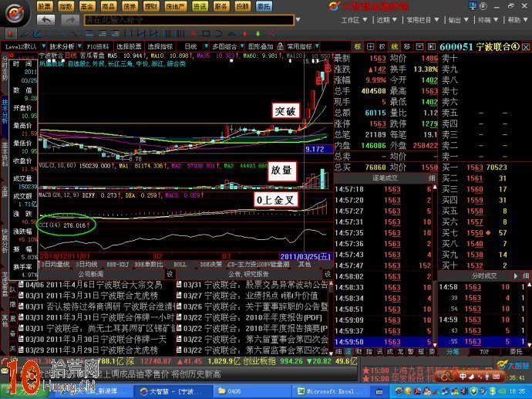Click the red X delete drawing tool
This screenshot has width=532, height=399.
[x=271, y=34]
